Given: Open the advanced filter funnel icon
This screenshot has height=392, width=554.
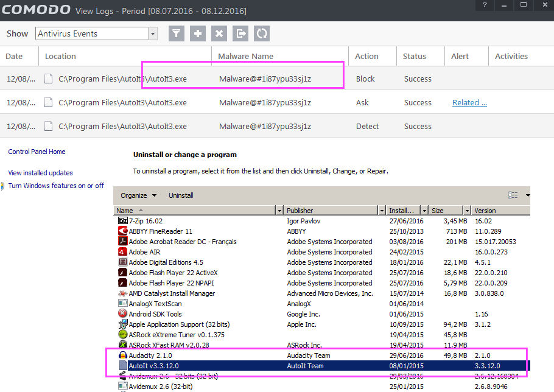Looking at the screenshot, I should 177,33.
